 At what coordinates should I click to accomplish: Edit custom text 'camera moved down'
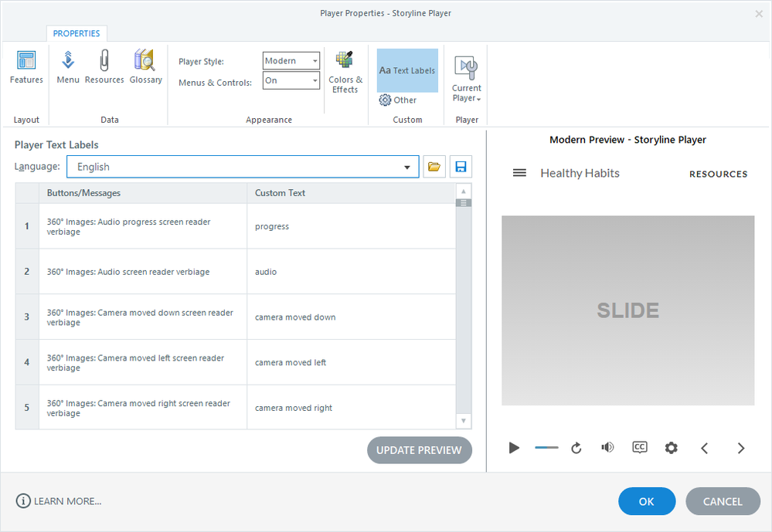pos(351,317)
